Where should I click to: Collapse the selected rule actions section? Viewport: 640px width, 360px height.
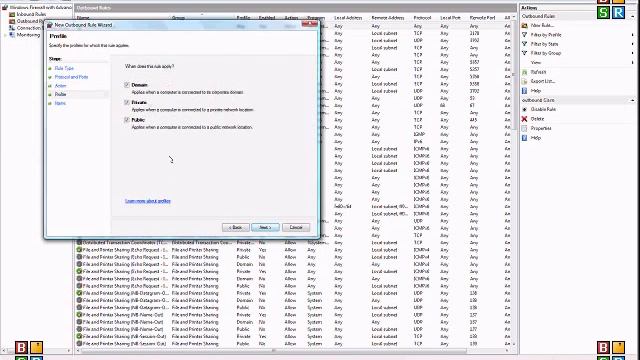[x=632, y=100]
